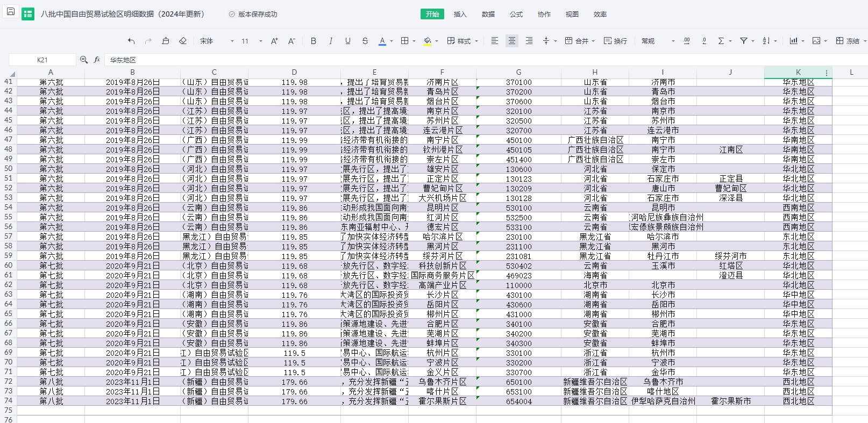
Task: Undo the last action
Action: 131,41
